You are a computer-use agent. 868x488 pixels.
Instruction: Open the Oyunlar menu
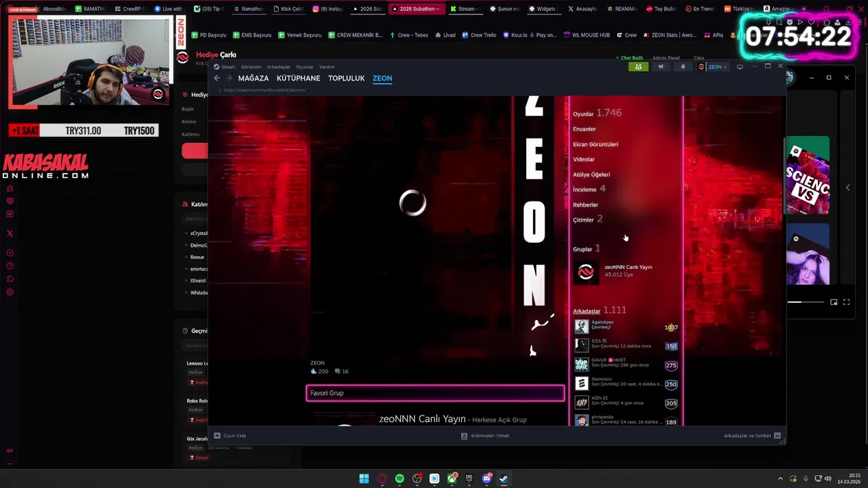pyautogui.click(x=304, y=66)
